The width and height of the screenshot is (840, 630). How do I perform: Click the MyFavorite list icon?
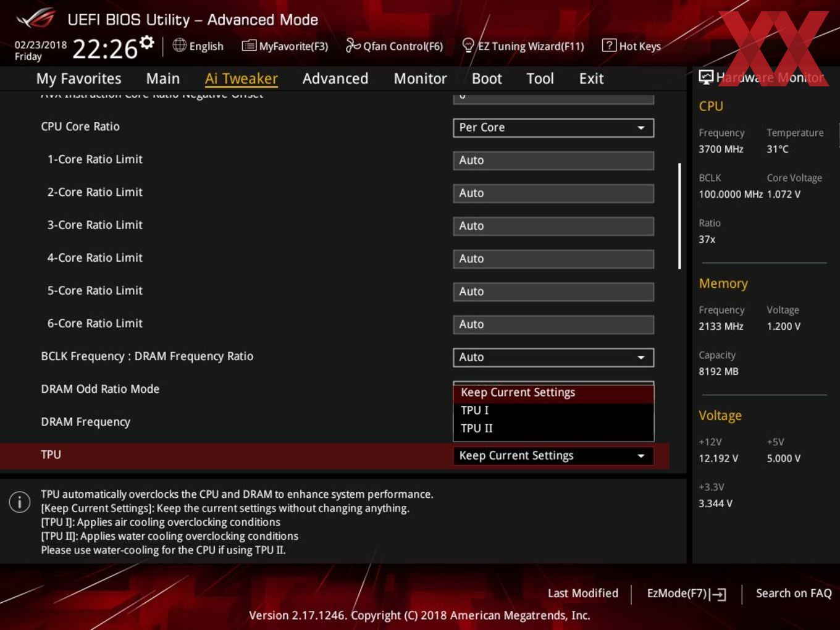[x=249, y=46]
